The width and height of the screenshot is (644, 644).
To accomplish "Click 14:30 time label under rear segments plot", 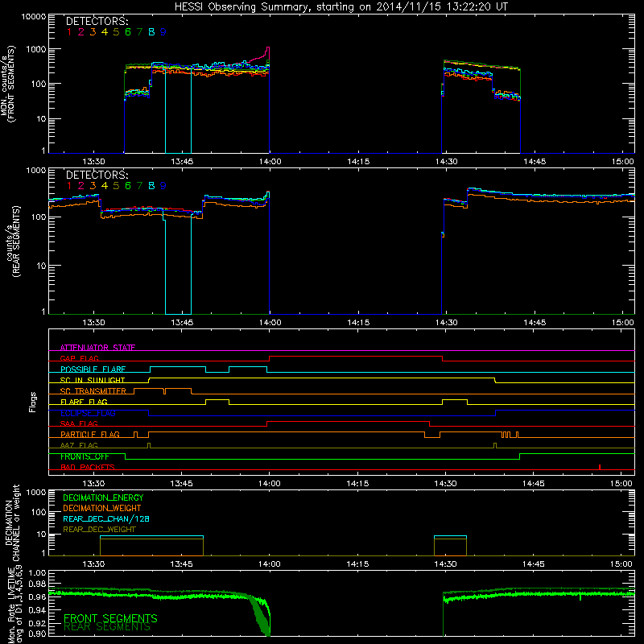I will pos(446,323).
